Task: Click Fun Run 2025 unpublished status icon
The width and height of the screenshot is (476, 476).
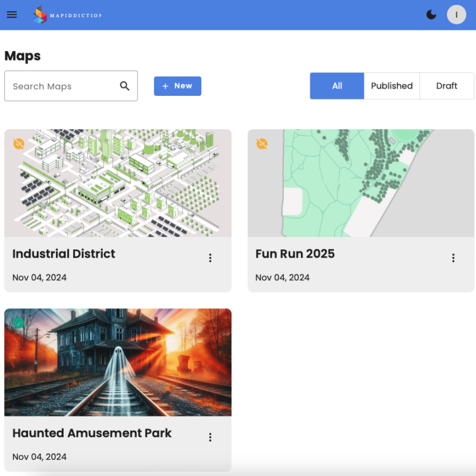Action: point(262,143)
